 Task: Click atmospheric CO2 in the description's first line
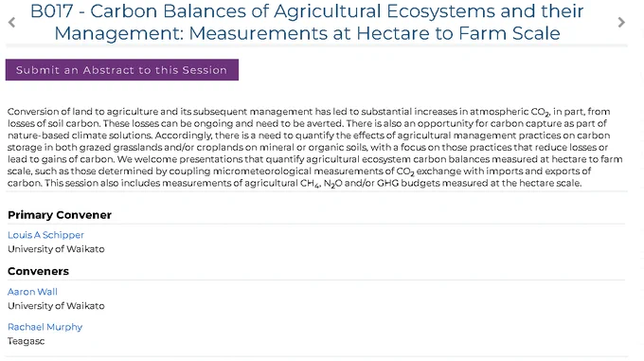tap(510, 112)
